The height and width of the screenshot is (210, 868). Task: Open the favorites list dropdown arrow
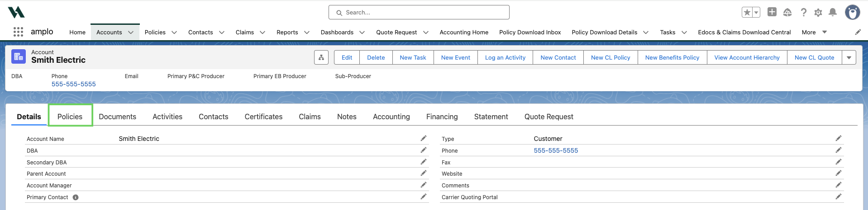click(x=756, y=13)
